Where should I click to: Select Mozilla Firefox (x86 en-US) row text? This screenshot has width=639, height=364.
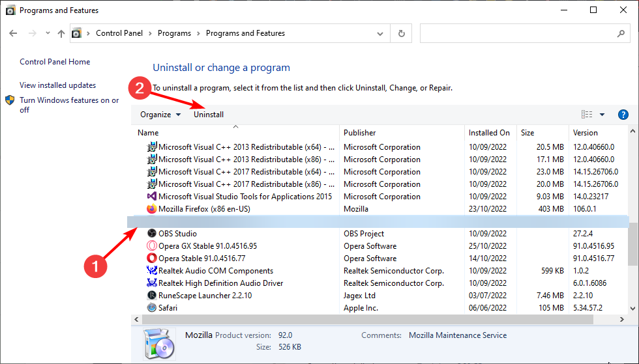[x=204, y=209]
